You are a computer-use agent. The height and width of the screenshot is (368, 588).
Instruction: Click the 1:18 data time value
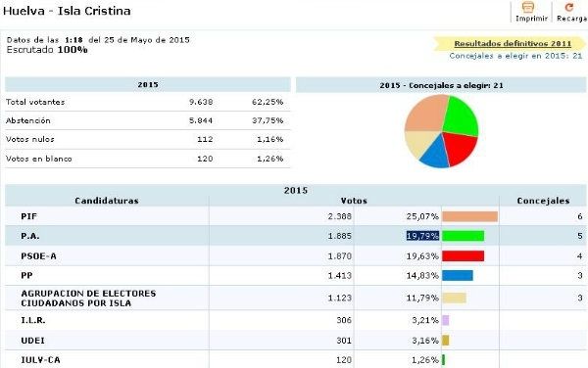coord(73,40)
